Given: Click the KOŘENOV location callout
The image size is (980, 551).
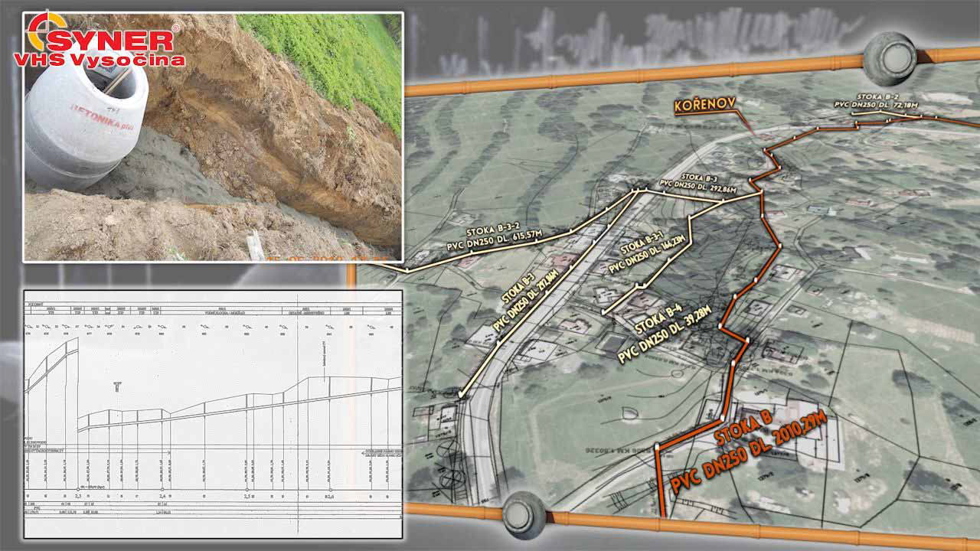Looking at the screenshot, I should coord(704,107).
